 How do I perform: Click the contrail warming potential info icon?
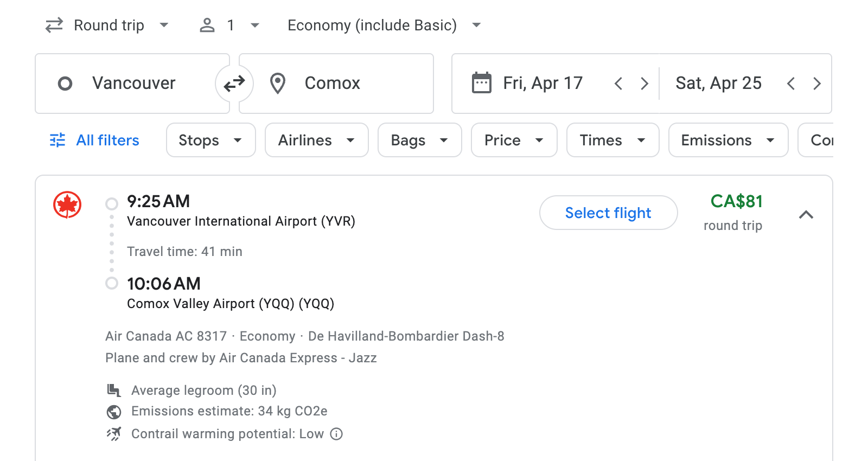point(335,434)
